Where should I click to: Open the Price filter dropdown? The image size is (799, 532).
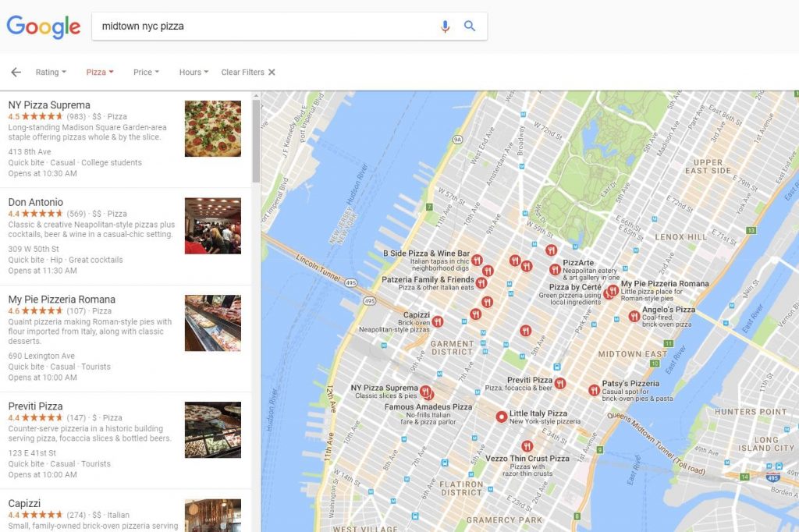(146, 73)
